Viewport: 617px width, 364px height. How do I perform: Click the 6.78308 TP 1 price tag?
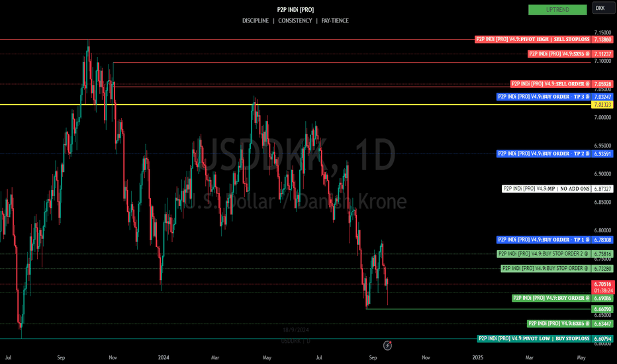click(602, 240)
